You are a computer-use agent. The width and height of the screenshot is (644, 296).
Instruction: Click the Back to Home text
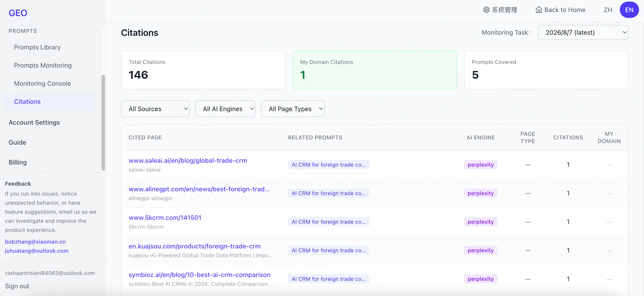[x=565, y=10]
